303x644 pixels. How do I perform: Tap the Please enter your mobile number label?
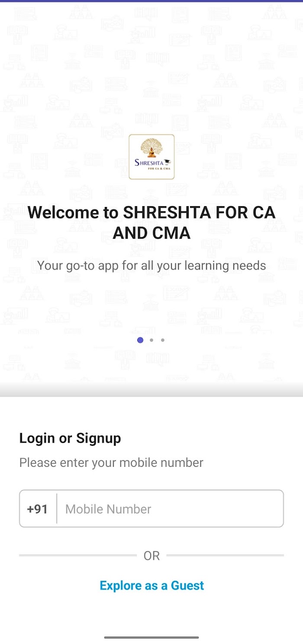point(111,463)
